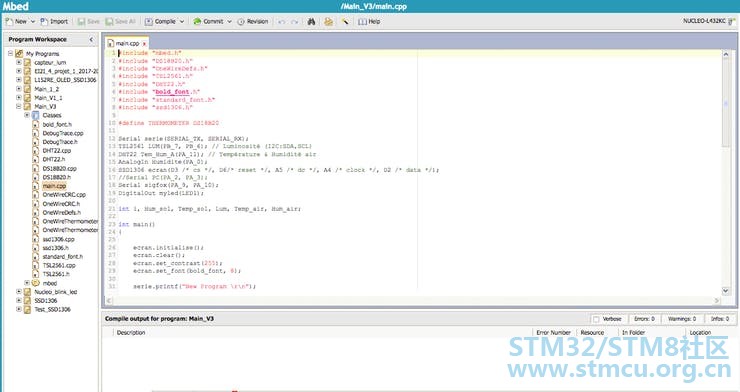This screenshot has height=392, width=740.
Task: Select the EI2I_4_projet_1 program
Action: 66,71
